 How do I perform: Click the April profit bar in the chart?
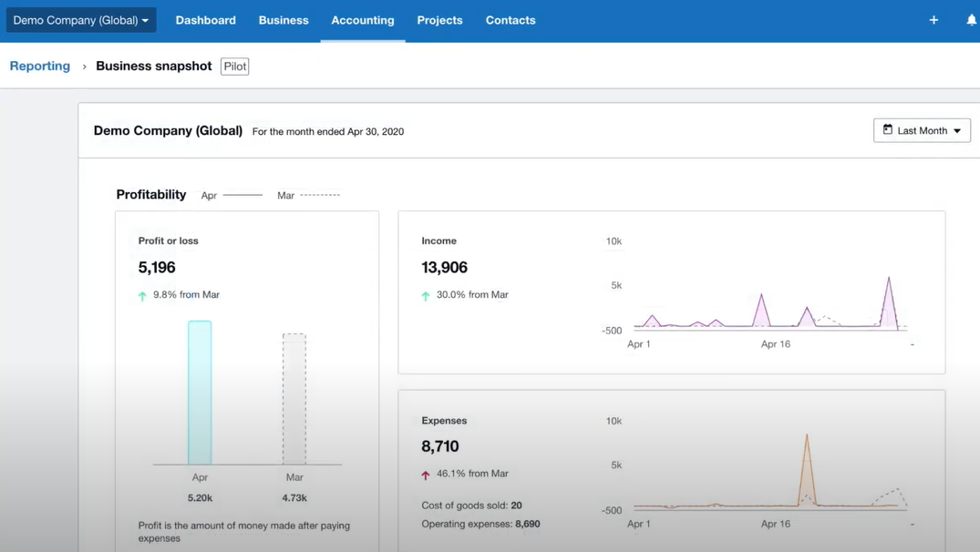(x=200, y=393)
